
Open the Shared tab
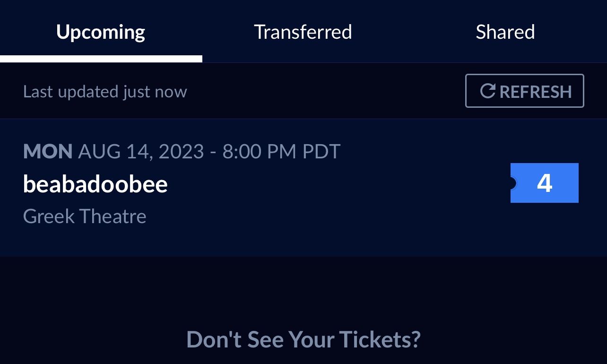pos(505,32)
